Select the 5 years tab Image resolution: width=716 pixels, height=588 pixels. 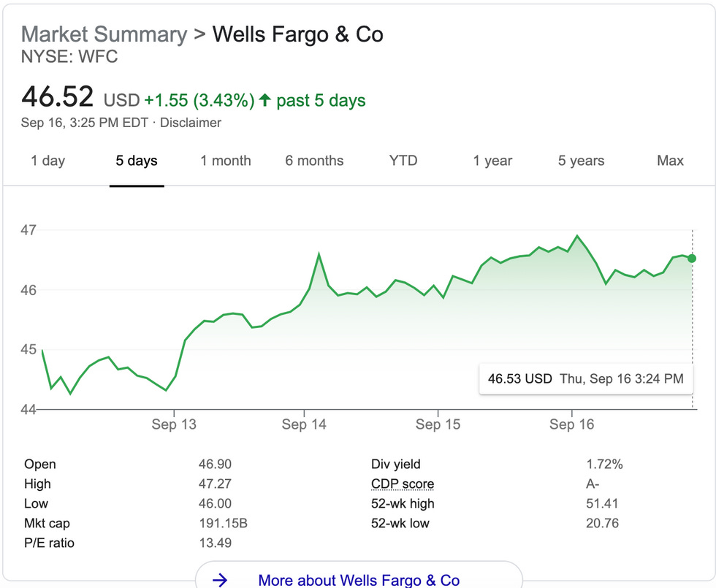pos(581,161)
